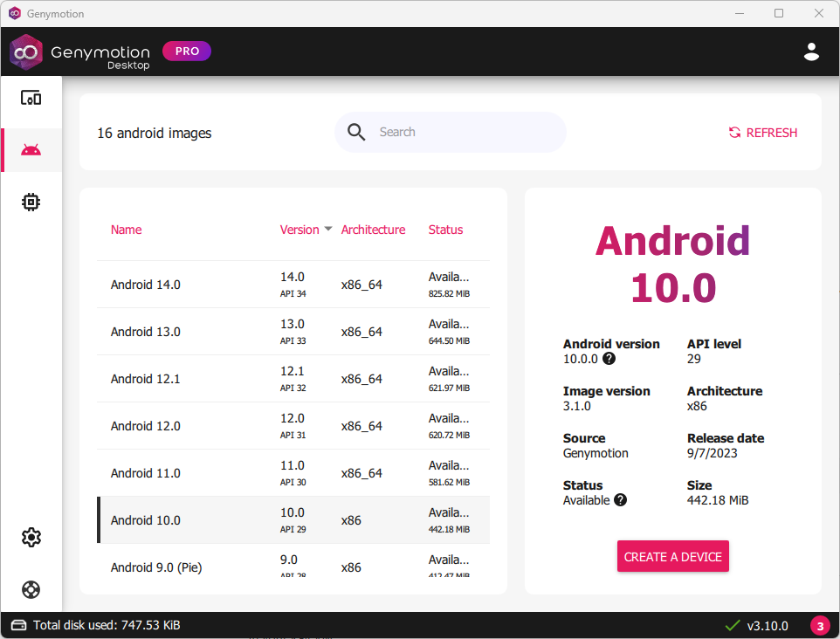Click 'Total disk used: 747.53 KiB' text
The height and width of the screenshot is (639, 840).
click(107, 625)
